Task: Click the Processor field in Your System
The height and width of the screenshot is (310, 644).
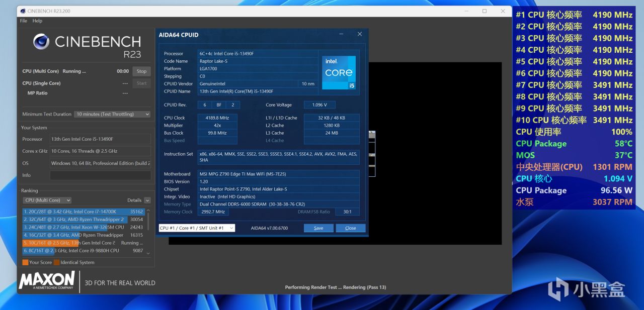Action: coord(100,139)
